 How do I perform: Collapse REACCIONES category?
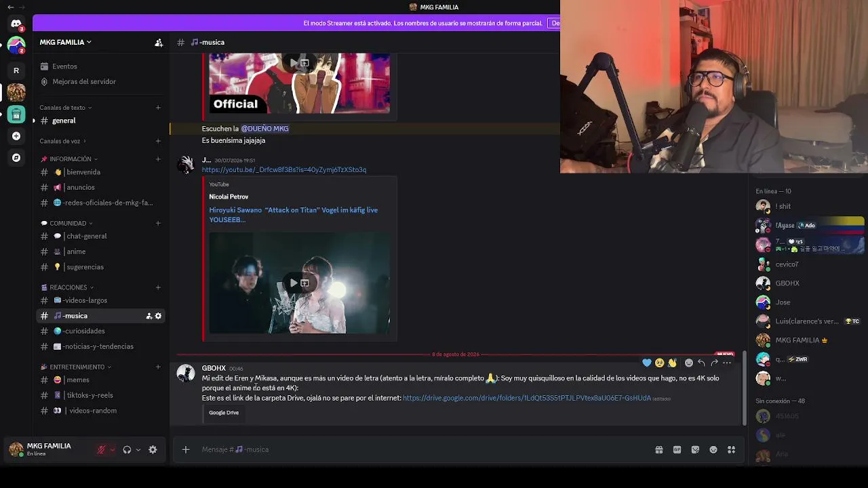[x=69, y=287]
